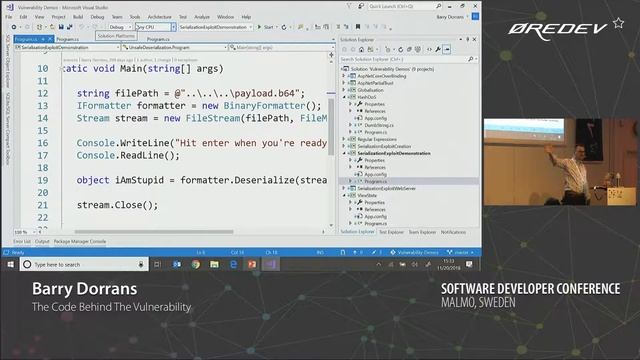
Task: Expand the SerializationExploitCreation project
Action: [344, 146]
